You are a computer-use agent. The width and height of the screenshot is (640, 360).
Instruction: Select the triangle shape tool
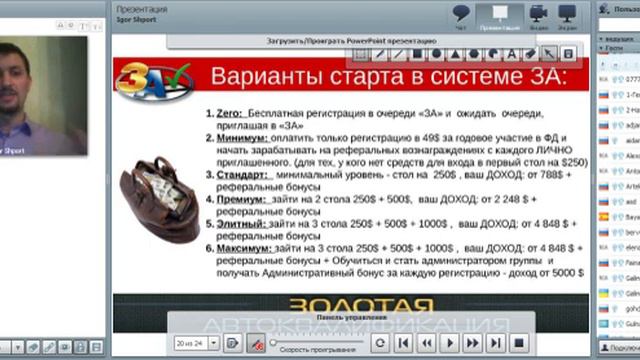coord(455,54)
